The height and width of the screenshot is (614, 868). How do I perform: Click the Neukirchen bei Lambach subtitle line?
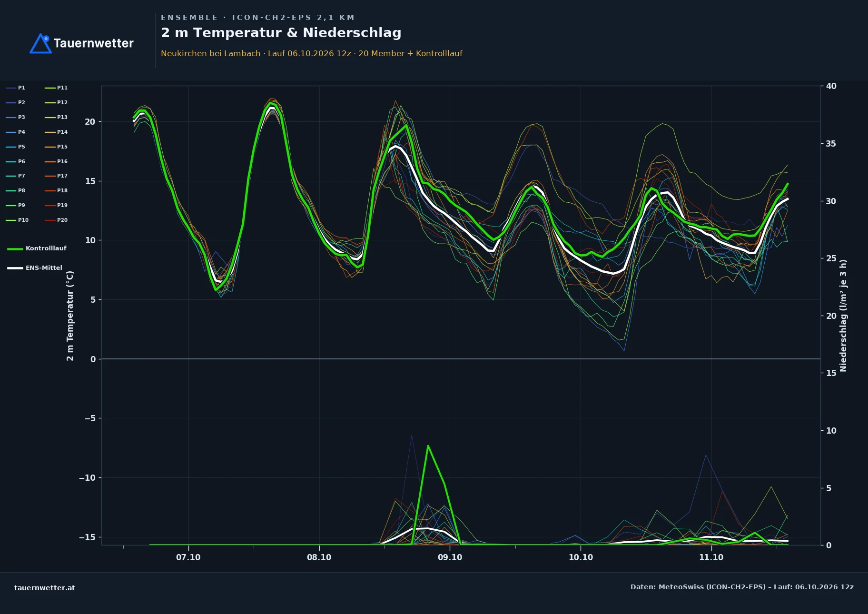[312, 53]
